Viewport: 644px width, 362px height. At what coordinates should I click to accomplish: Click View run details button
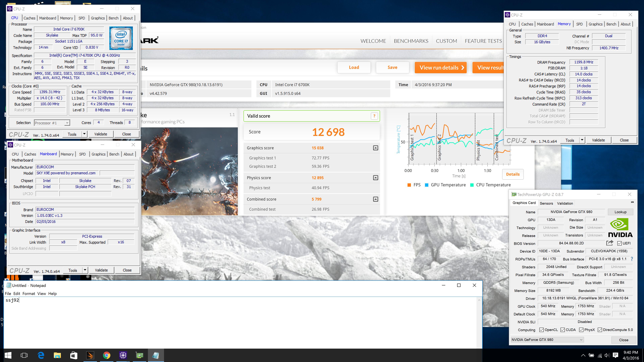[441, 67]
